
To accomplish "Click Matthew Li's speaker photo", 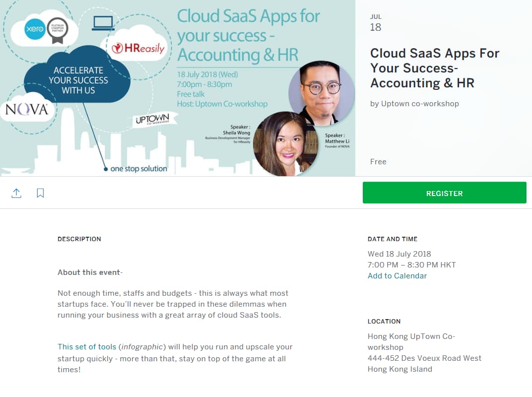I will [x=321, y=92].
